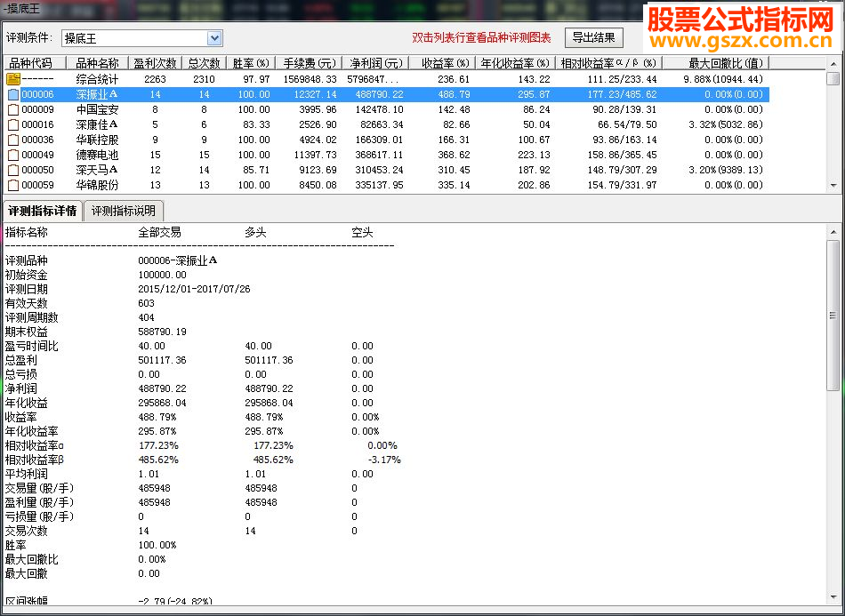Viewport: 845px width, 616px height.
Task: Click the 综合统计 row label
Action: (x=97, y=79)
